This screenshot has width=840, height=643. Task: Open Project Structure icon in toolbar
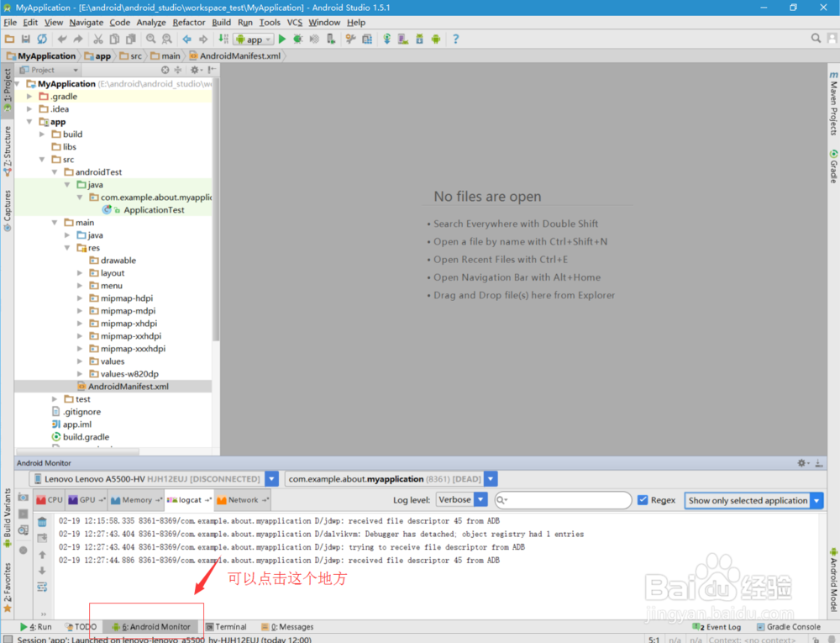pos(367,40)
